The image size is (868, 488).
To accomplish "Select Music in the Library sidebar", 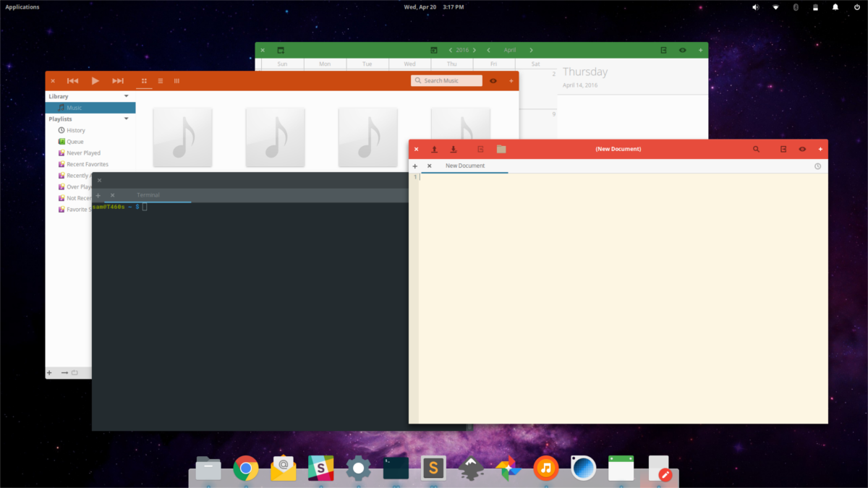I will [90, 108].
